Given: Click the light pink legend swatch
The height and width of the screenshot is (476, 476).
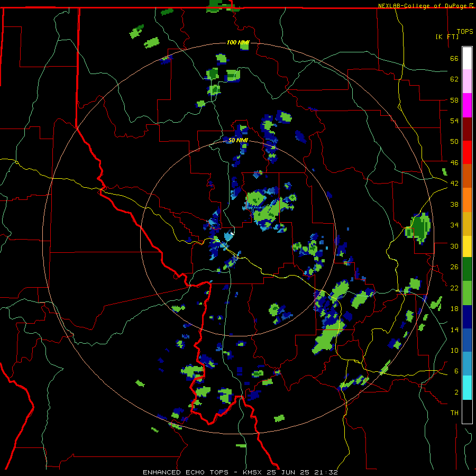Looking at the screenshot, I should [467, 81].
